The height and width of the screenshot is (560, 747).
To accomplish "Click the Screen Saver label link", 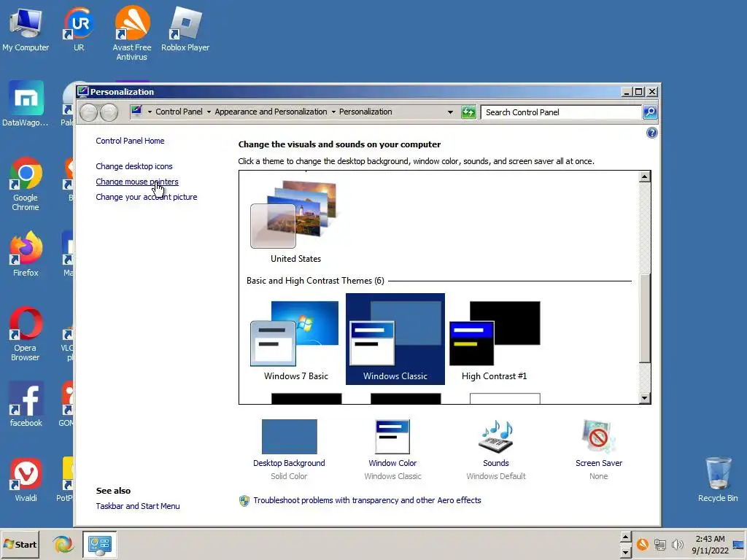I will click(599, 463).
